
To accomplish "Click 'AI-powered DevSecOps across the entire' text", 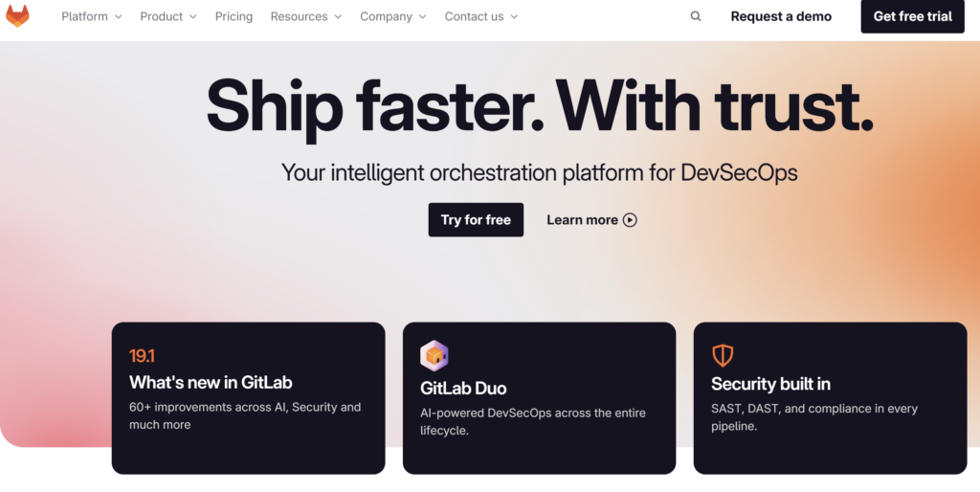I will click(x=533, y=414).
